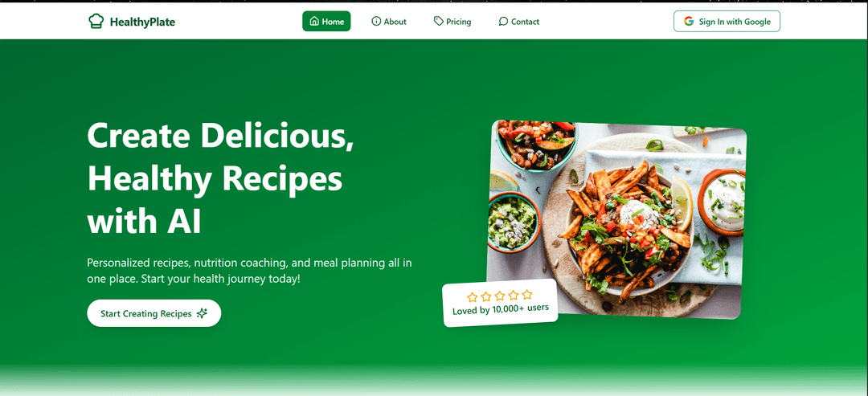Click Start Creating Recipes button
The height and width of the screenshot is (396, 868).
154,313
